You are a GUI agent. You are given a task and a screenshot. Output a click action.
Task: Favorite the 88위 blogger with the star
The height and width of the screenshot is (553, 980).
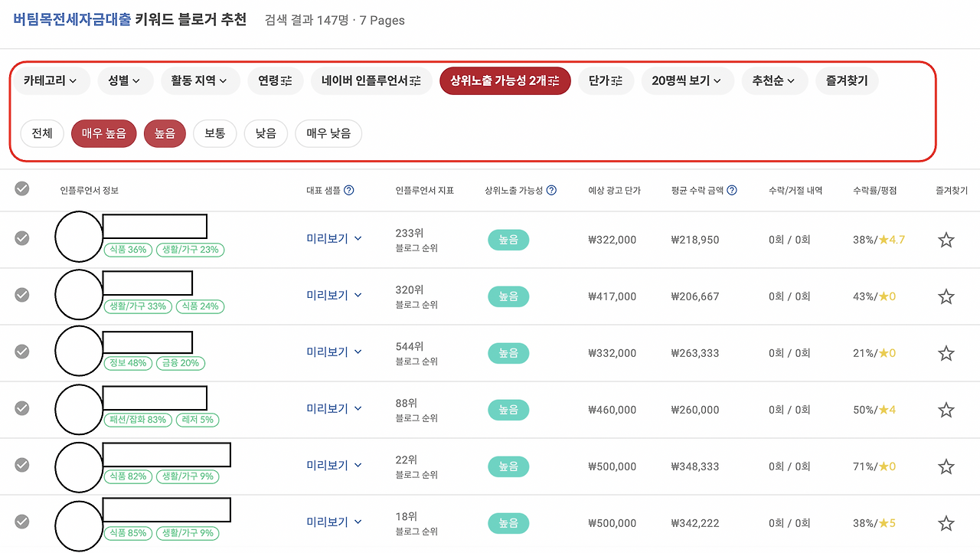tap(946, 410)
